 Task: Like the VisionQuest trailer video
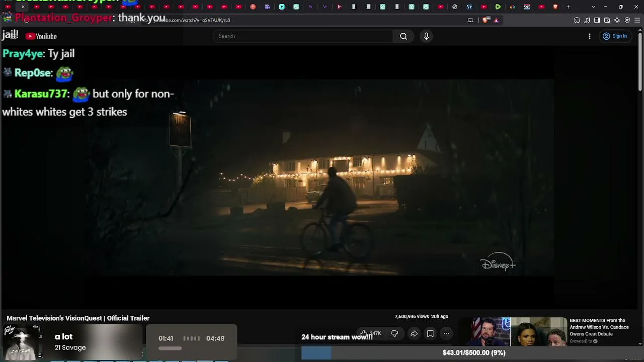pyautogui.click(x=371, y=333)
